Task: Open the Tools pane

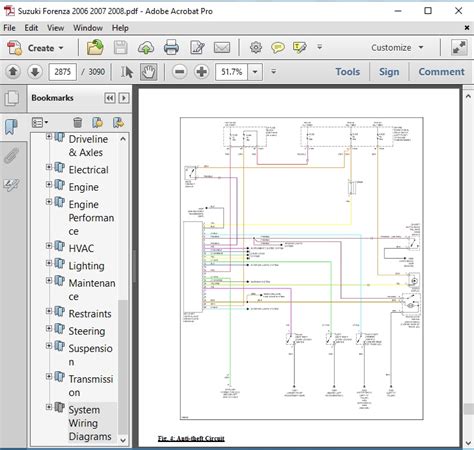Action: pos(348,72)
